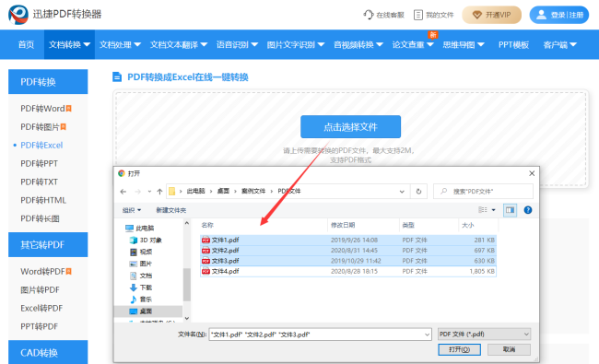Select PPT转PDF in sidebar

coord(39,326)
